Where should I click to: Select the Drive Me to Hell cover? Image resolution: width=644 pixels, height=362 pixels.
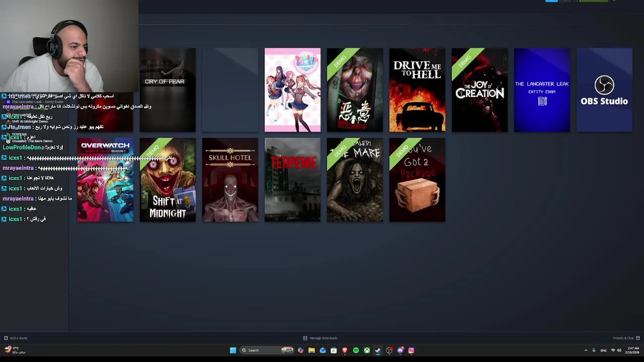(417, 90)
